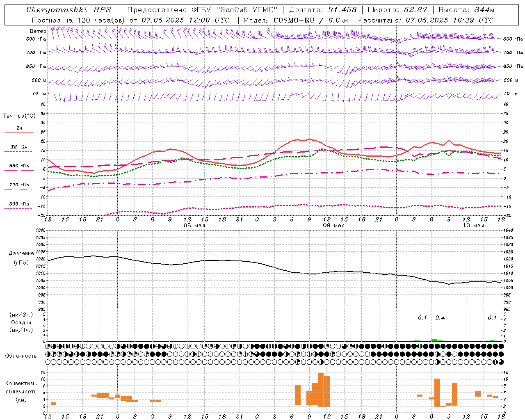525x420 pixels.
Task: Click the Конвективн. облачность label
Action: pyautogui.click(x=21, y=388)
